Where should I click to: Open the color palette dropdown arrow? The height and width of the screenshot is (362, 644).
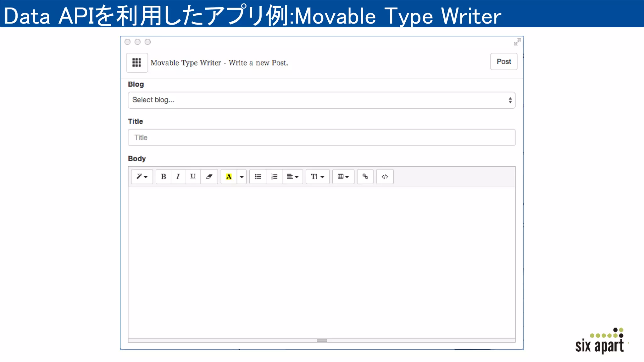click(x=241, y=177)
